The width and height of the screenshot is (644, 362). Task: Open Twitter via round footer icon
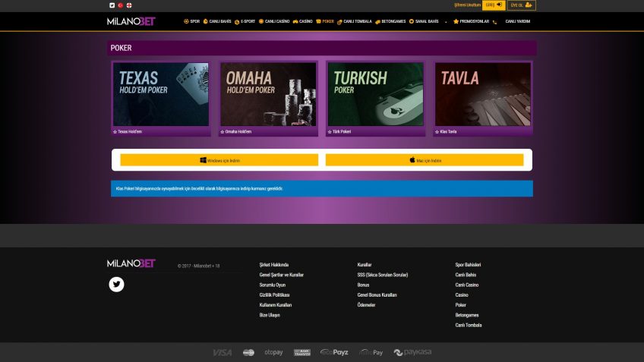117,284
